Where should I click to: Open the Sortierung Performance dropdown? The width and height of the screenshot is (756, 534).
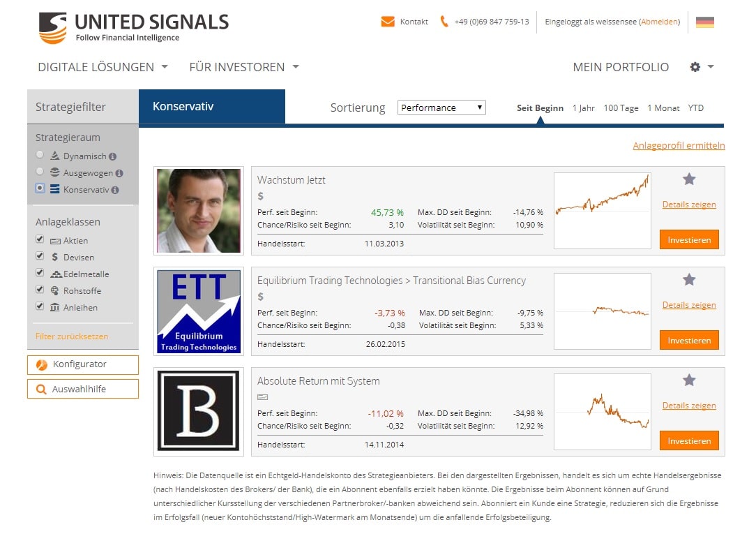point(441,107)
